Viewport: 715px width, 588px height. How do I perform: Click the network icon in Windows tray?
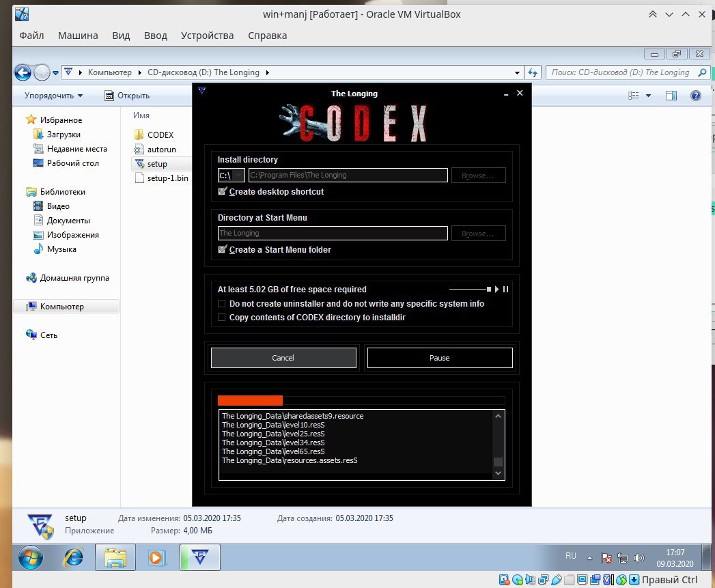point(622,557)
